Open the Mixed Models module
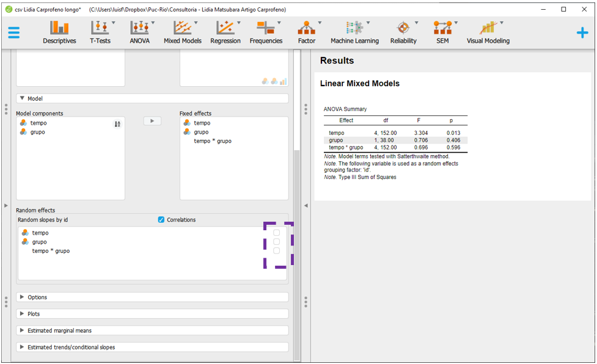 click(x=182, y=32)
